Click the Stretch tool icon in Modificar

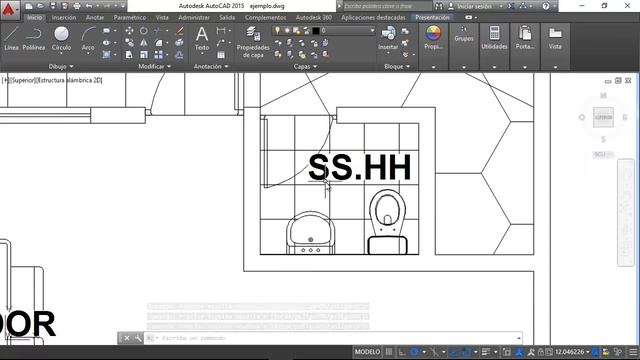[x=129, y=54]
